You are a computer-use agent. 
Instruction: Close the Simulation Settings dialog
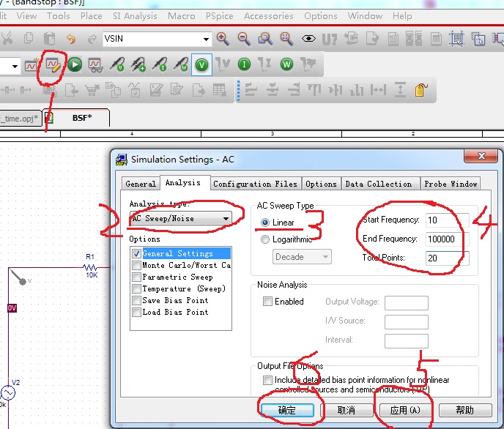point(481,156)
